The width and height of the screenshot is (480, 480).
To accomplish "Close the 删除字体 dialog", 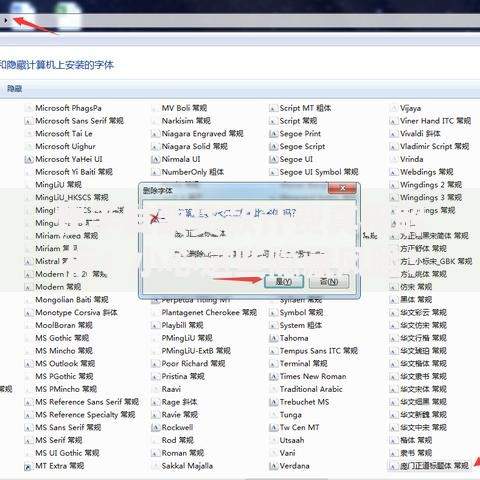I will [x=342, y=188].
